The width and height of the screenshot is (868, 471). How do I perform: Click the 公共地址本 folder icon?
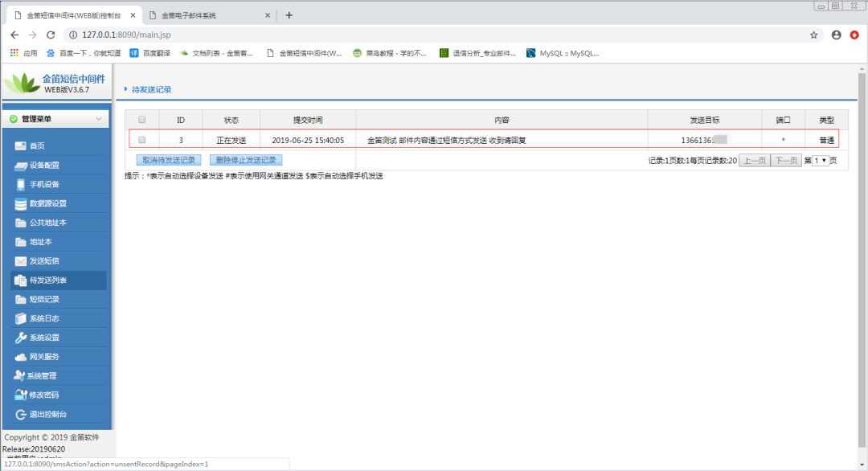(x=20, y=223)
